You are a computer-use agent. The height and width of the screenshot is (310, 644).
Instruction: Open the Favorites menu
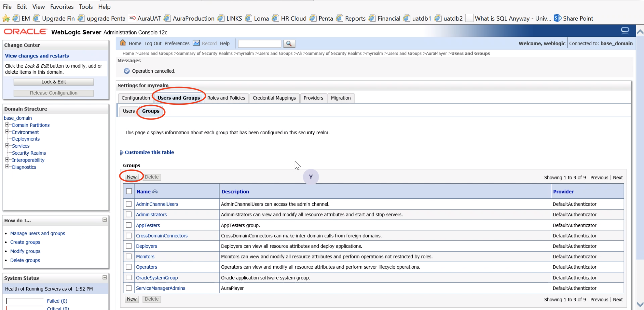(x=62, y=7)
